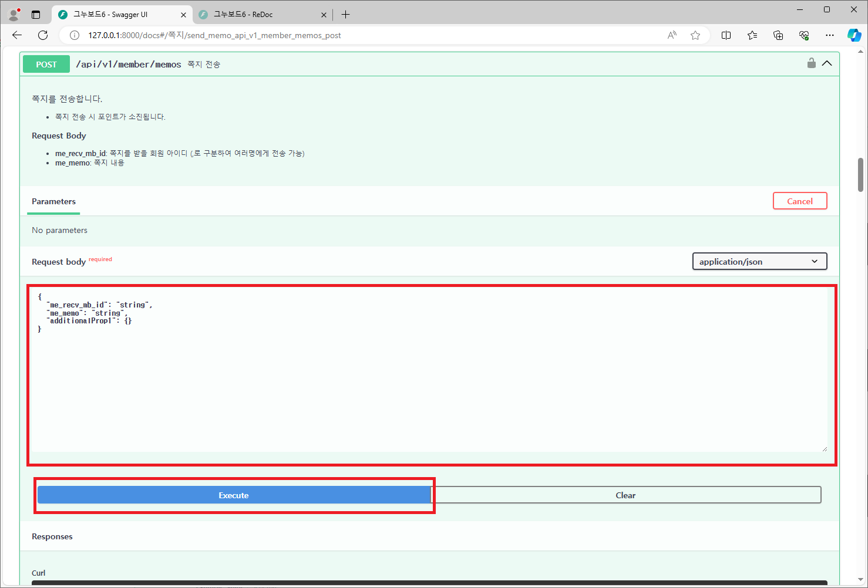Open a new browser tab
The image size is (868, 588).
346,15
